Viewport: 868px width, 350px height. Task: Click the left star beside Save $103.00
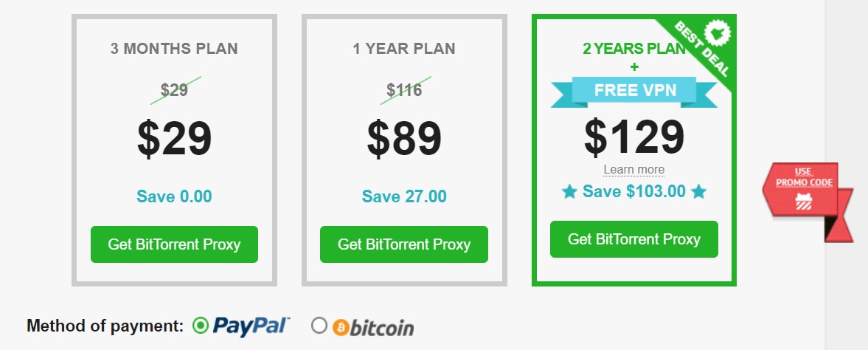pos(569,192)
